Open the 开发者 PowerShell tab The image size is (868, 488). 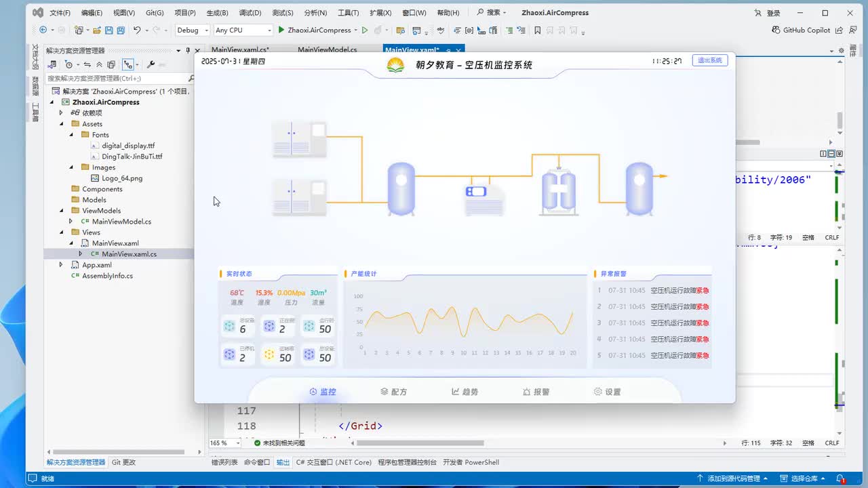tap(471, 462)
